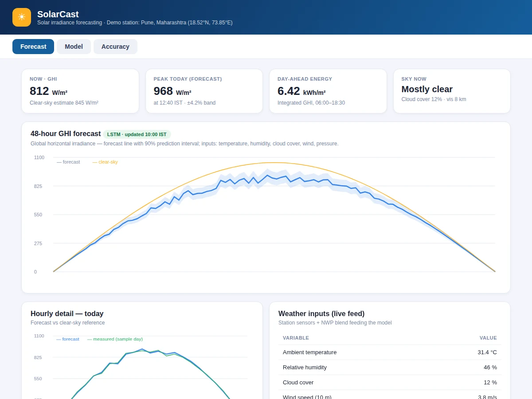This screenshot has width=532, height=399.
Task: Click the Hourly detail — today heading
Action: [x=67, y=314]
